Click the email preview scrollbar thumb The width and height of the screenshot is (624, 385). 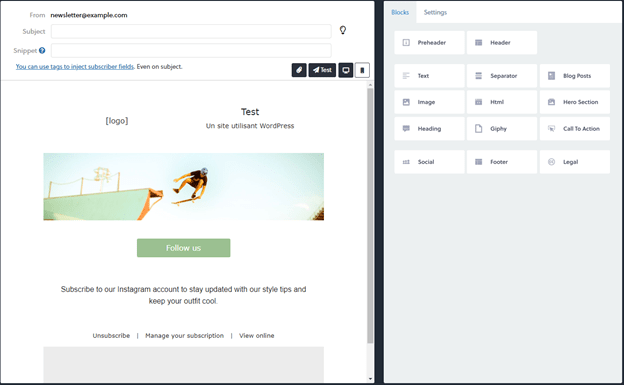pyautogui.click(x=370, y=215)
